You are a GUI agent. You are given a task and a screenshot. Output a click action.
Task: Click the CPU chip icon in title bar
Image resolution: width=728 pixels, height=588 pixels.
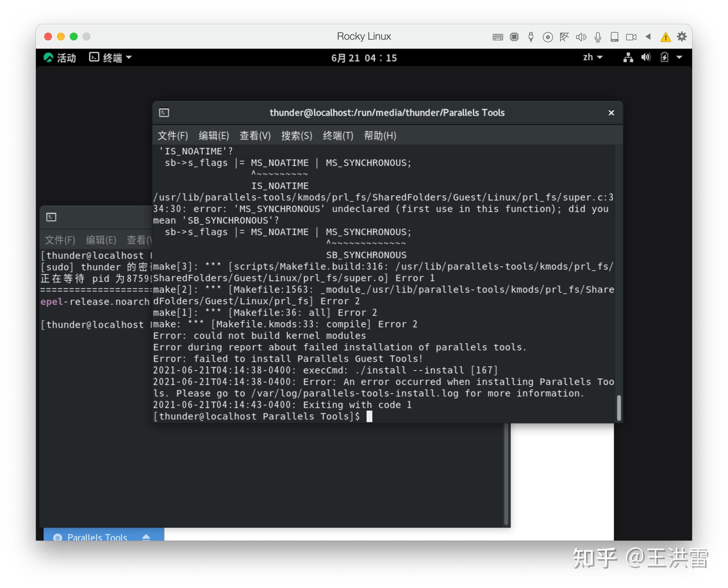click(x=514, y=37)
